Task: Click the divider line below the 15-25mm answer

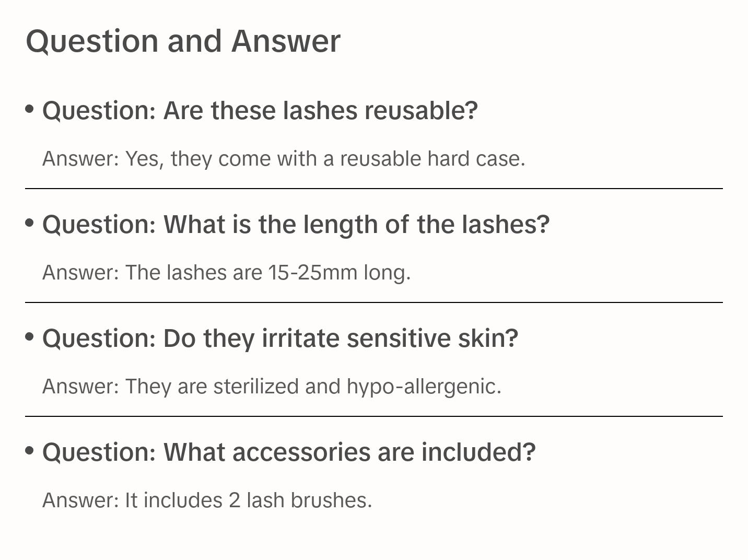Action: pos(374,302)
